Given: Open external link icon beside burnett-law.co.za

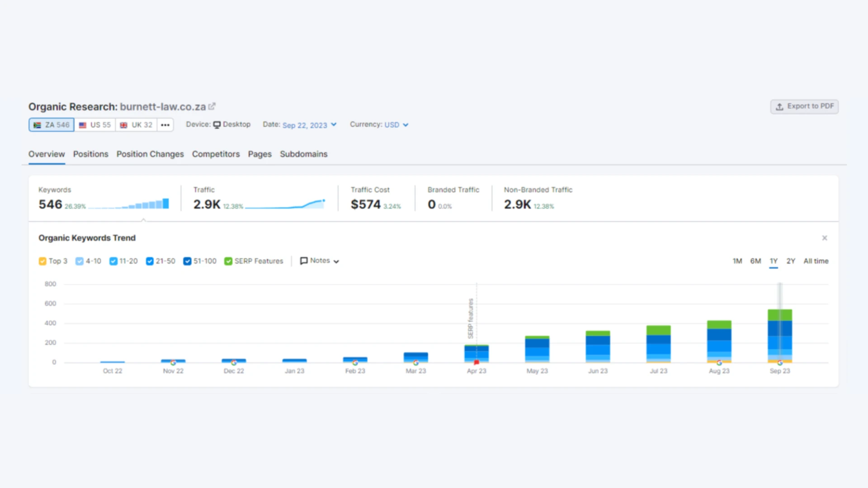Looking at the screenshot, I should (x=212, y=107).
